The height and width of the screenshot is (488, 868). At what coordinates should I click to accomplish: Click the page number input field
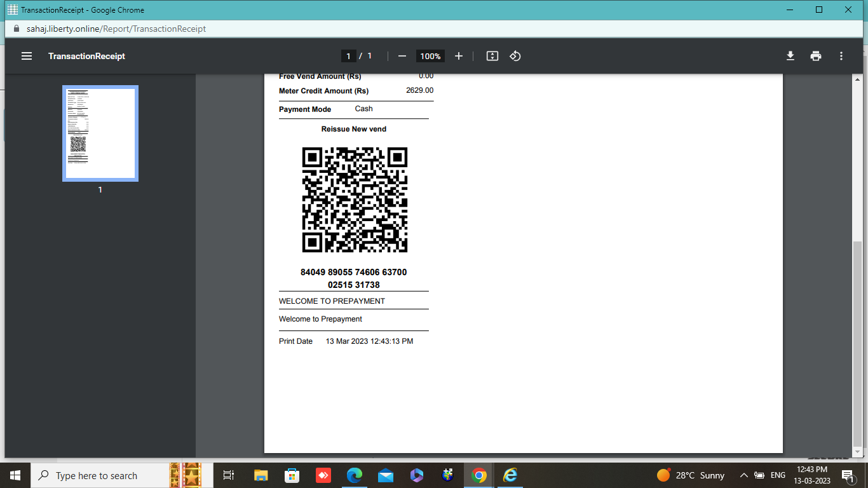[x=348, y=56]
